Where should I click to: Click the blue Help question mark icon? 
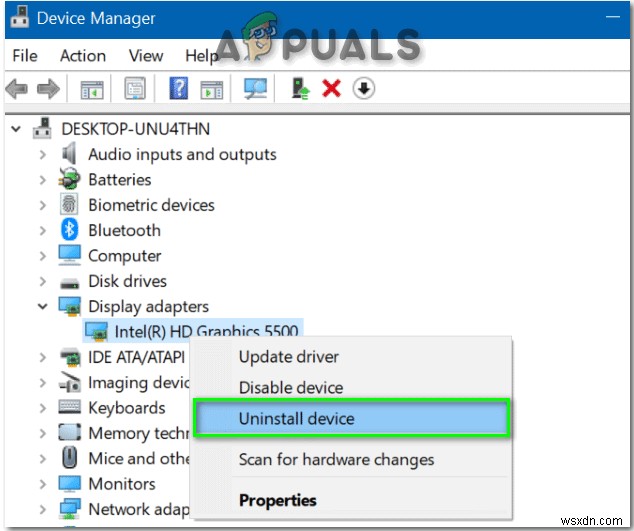tap(179, 88)
